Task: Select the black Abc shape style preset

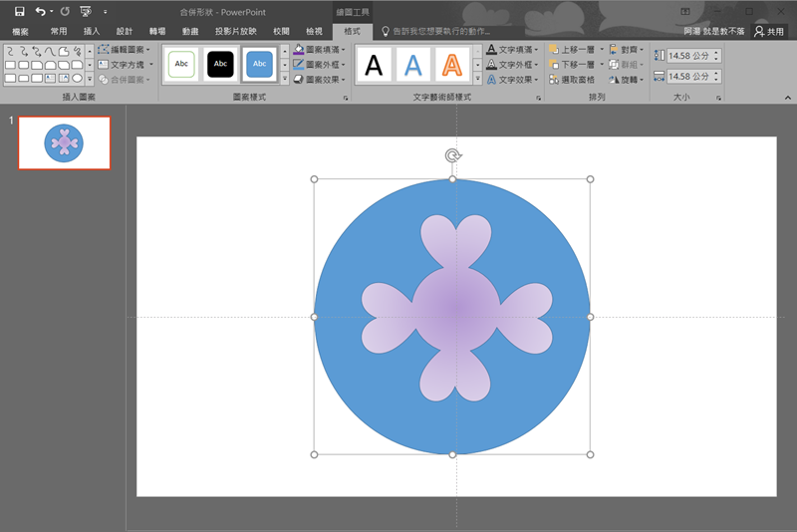Action: click(219, 64)
